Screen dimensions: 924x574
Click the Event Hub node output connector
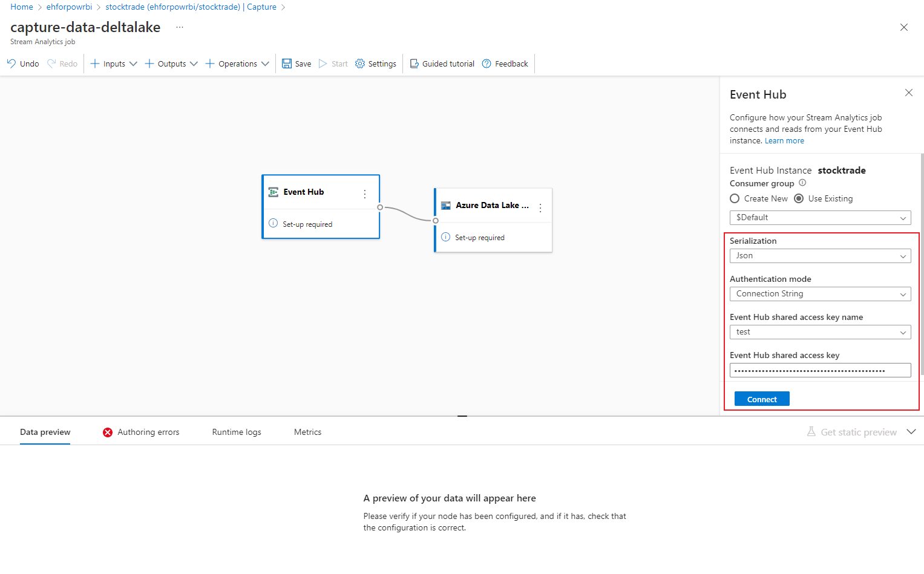(x=380, y=207)
